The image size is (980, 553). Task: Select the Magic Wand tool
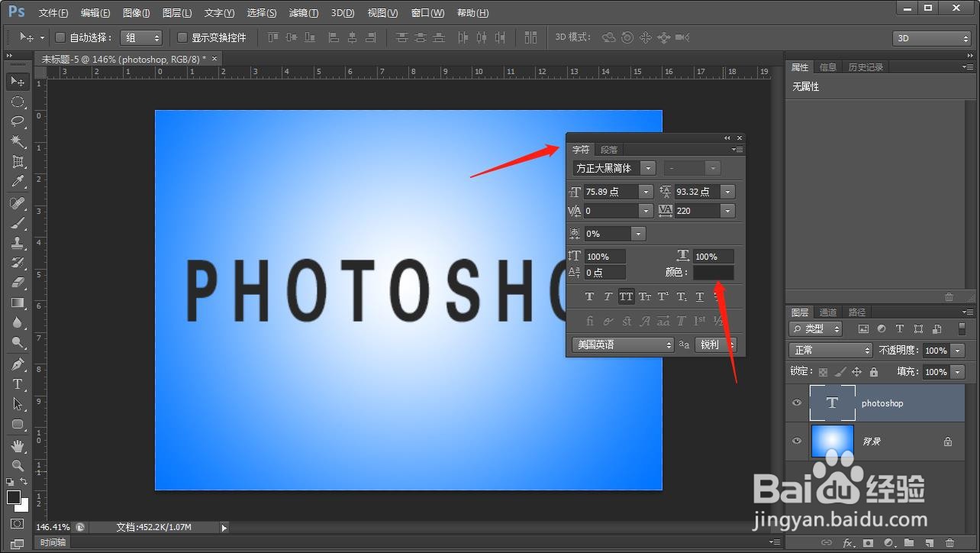point(18,141)
